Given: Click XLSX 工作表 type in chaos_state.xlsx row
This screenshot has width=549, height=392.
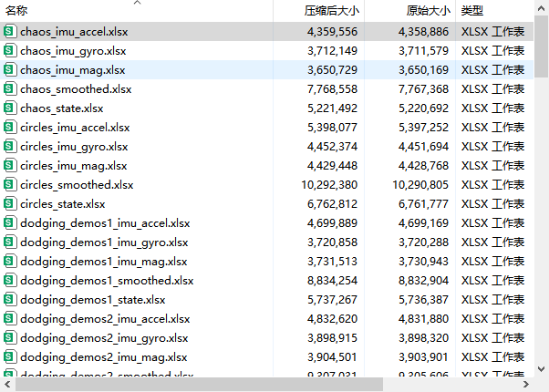Looking at the screenshot, I should pyautogui.click(x=493, y=108).
